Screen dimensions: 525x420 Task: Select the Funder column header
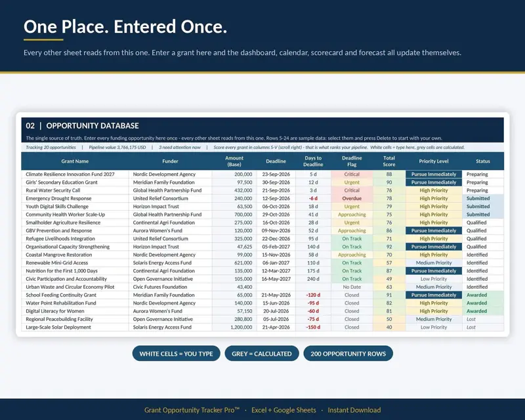pos(170,161)
